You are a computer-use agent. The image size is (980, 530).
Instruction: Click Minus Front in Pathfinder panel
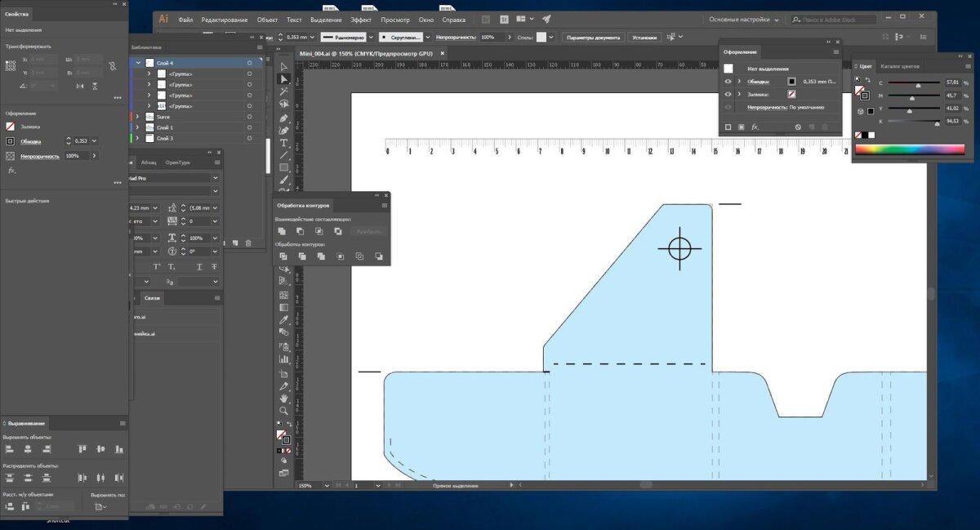[301, 232]
